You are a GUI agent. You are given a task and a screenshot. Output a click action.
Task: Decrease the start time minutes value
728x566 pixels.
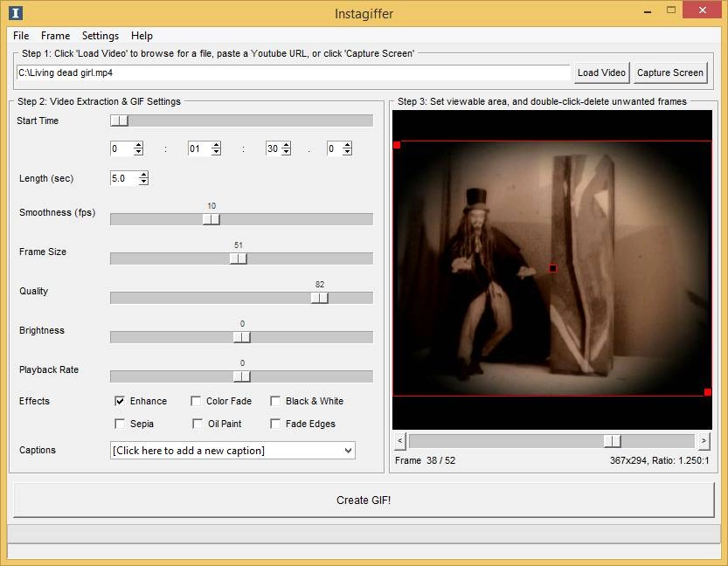(216, 152)
